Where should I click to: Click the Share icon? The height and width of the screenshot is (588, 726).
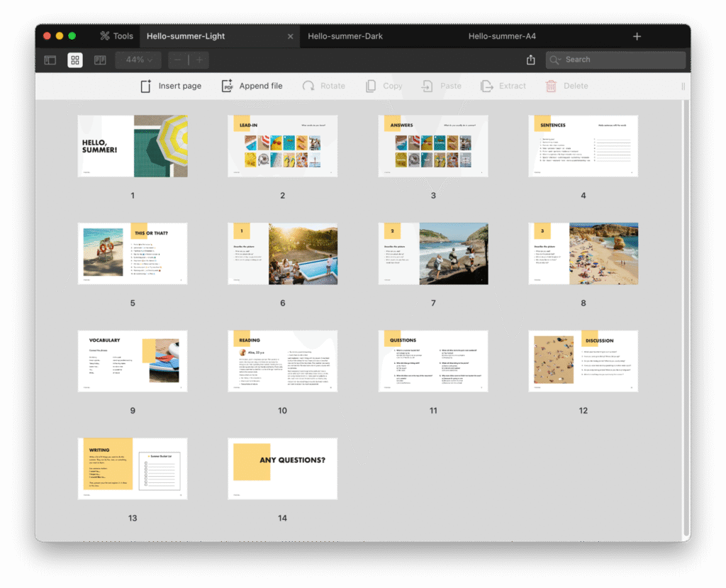531,60
